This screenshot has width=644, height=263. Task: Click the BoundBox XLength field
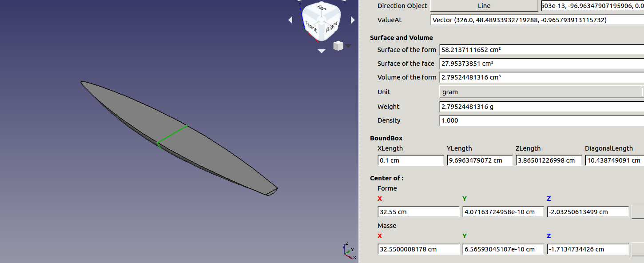410,160
